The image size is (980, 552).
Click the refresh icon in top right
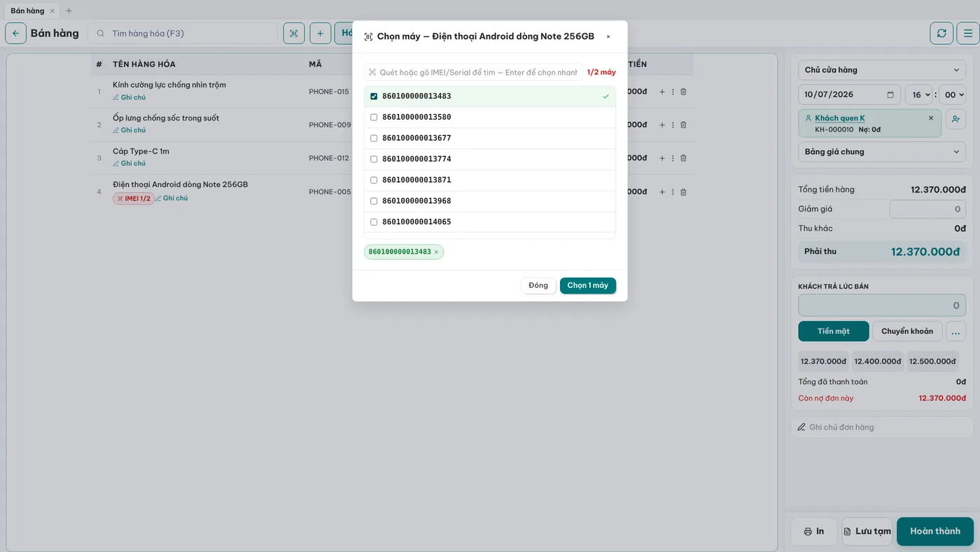[941, 33]
